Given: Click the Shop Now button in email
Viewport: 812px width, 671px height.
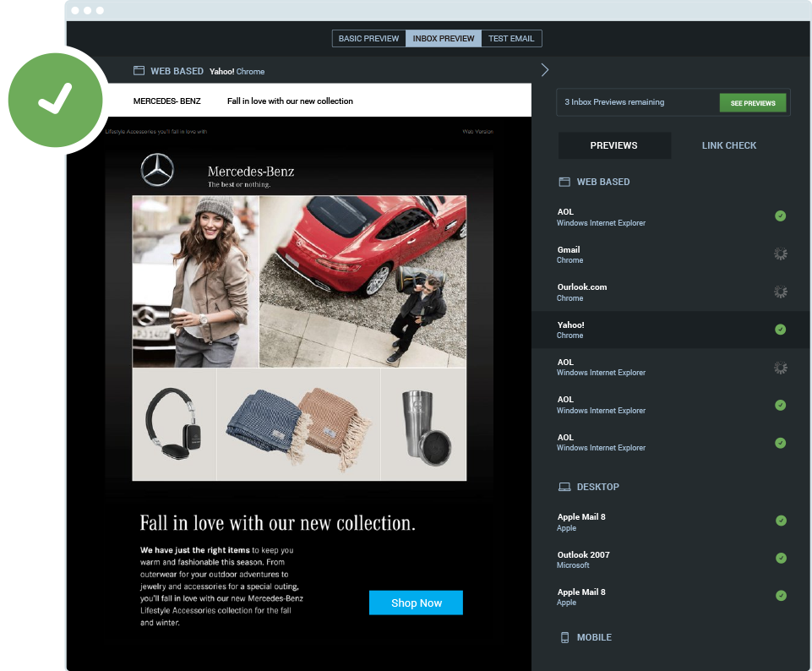Looking at the screenshot, I should tap(416, 603).
